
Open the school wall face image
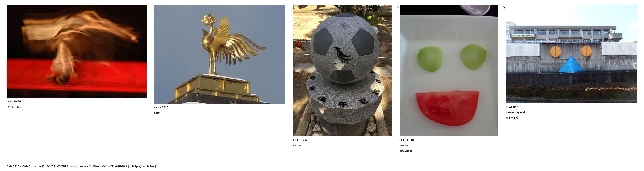click(x=571, y=54)
